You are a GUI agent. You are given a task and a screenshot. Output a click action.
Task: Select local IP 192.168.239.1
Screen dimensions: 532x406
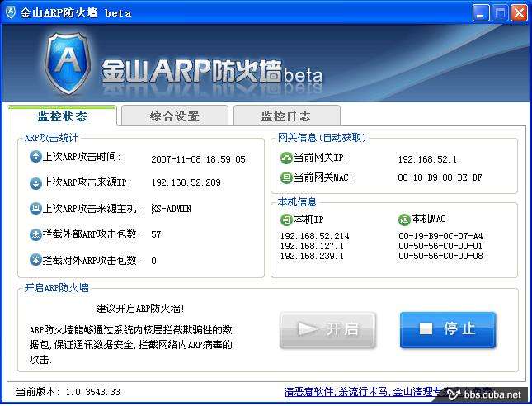tap(312, 256)
